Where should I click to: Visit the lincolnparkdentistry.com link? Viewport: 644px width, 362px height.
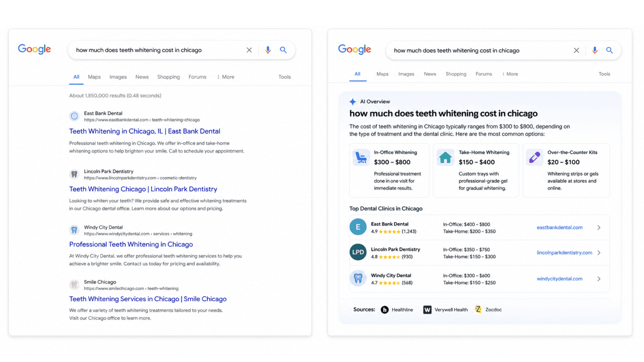[x=565, y=253]
